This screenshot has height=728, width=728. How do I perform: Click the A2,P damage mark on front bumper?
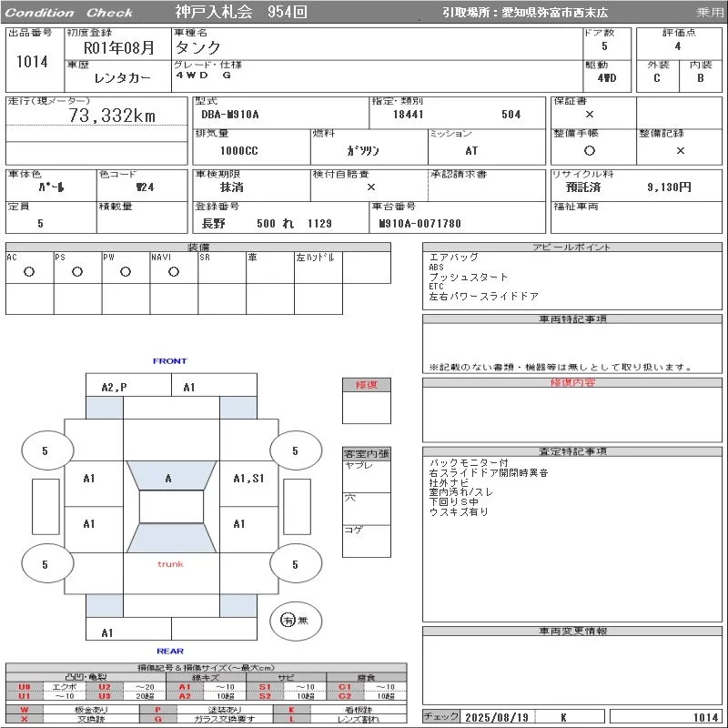pyautogui.click(x=114, y=388)
